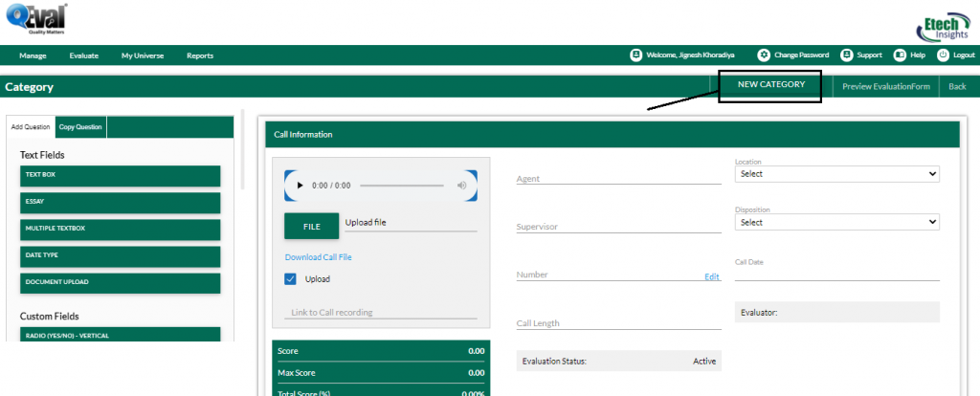This screenshot has height=396, width=980.
Task: Open the Manage menu
Action: (33, 55)
